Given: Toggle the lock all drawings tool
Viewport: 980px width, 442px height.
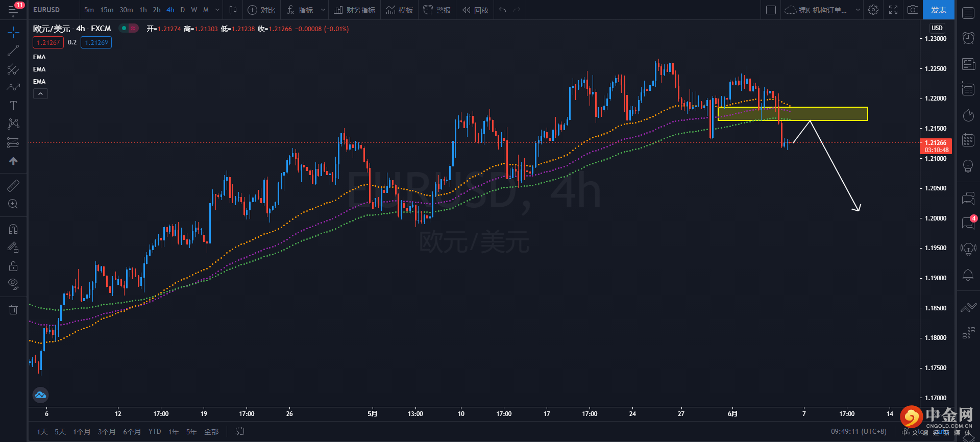Looking at the screenshot, I should (x=13, y=266).
